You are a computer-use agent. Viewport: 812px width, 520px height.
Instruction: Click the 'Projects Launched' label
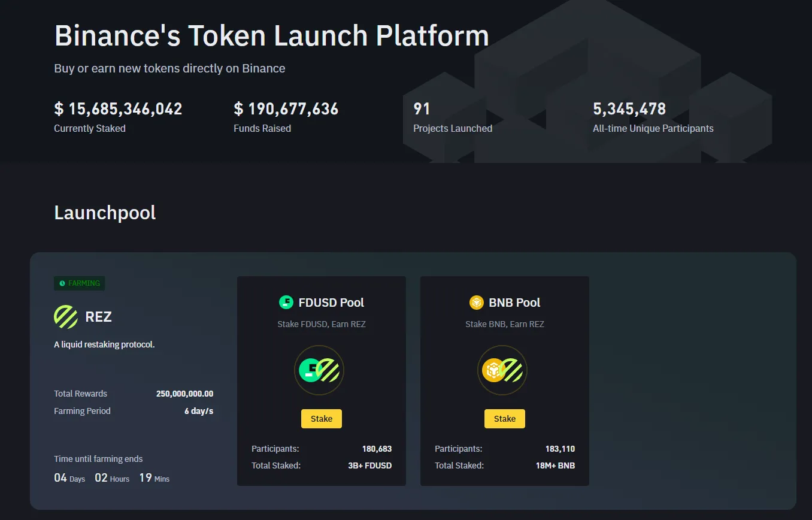(x=453, y=128)
